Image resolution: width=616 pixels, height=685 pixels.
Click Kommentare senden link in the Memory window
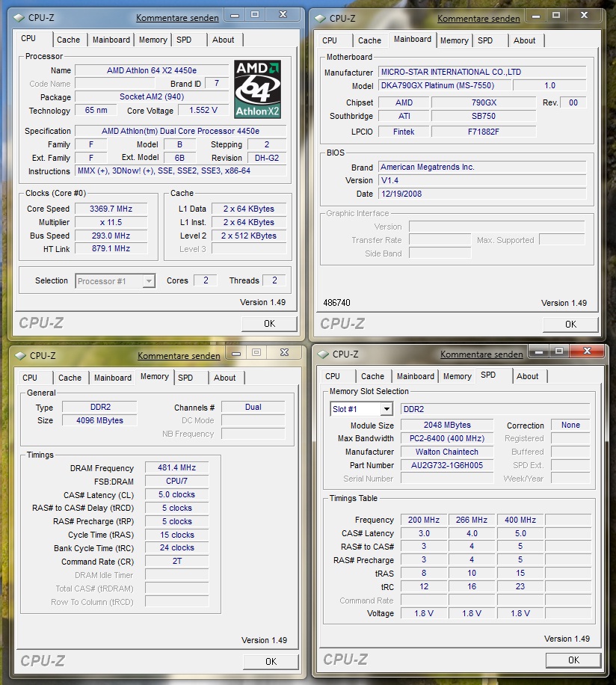(179, 356)
